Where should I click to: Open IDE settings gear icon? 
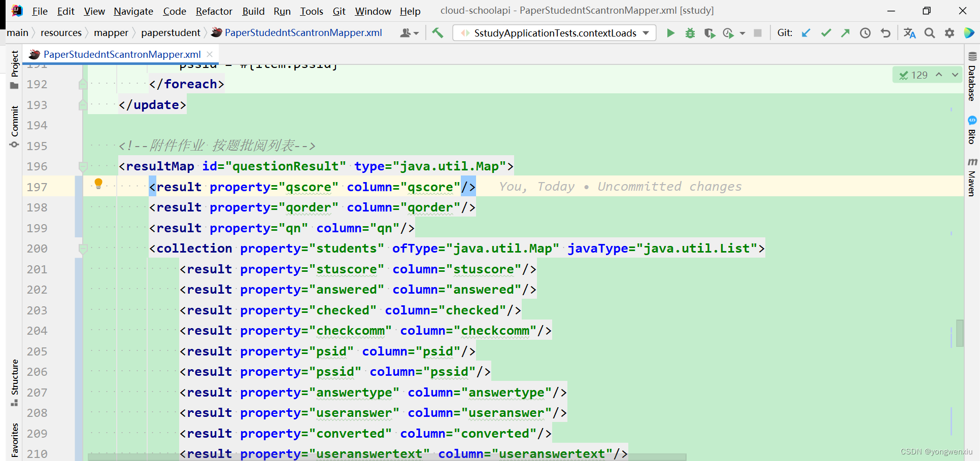click(950, 33)
